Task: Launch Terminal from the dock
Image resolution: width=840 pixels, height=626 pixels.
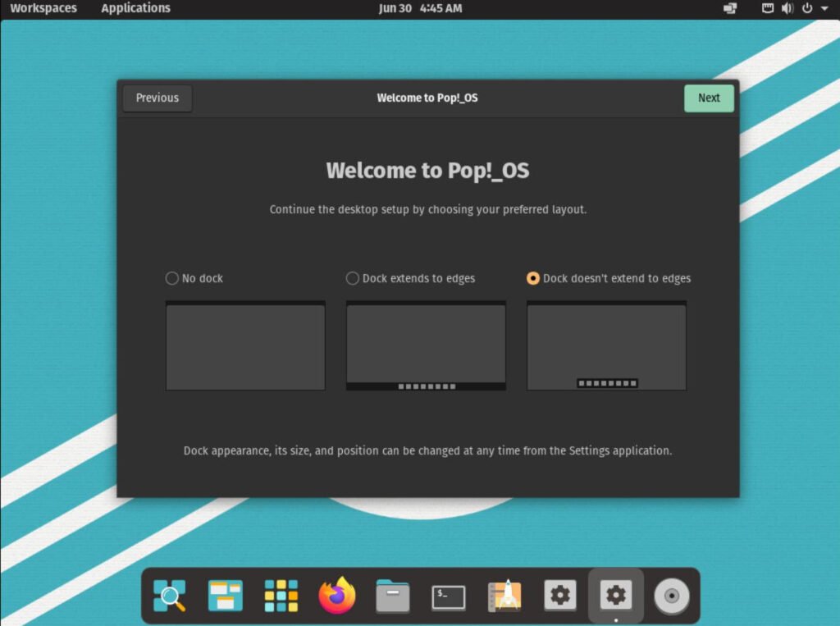Action: [x=449, y=597]
